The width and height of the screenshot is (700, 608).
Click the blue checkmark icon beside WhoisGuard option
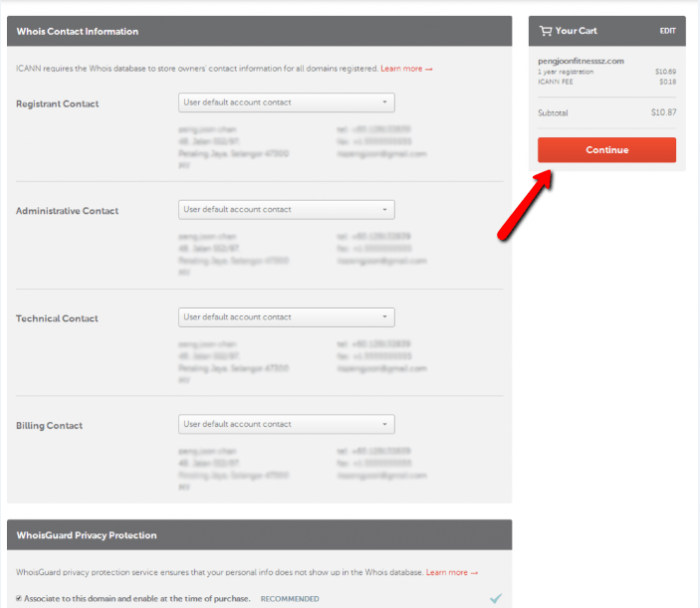496,598
